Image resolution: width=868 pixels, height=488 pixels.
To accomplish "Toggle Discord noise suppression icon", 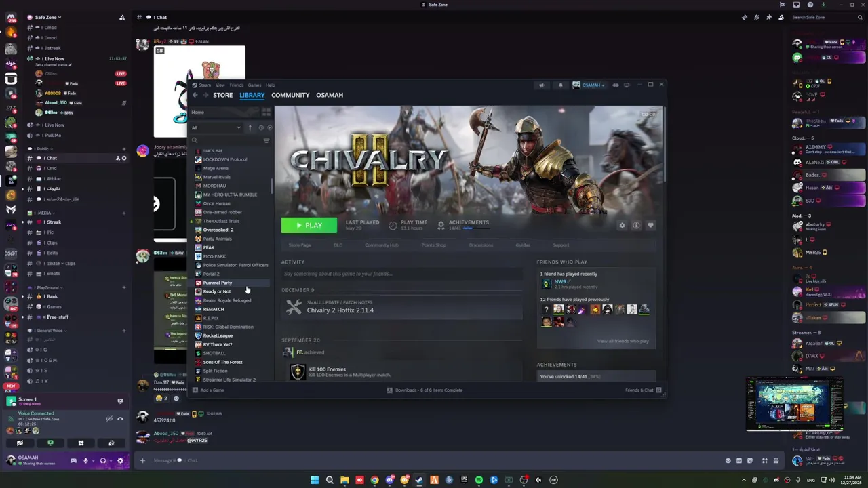I will pyautogui.click(x=109, y=419).
